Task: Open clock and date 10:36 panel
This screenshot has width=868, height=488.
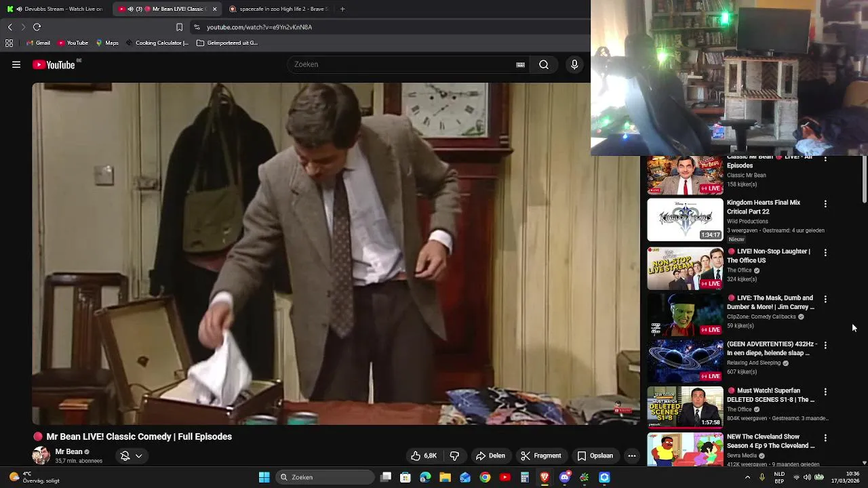Action: 845,477
